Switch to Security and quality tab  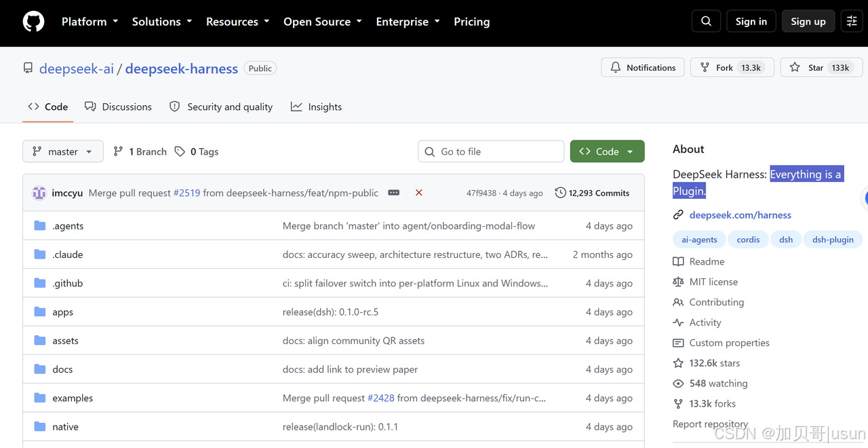pos(221,107)
